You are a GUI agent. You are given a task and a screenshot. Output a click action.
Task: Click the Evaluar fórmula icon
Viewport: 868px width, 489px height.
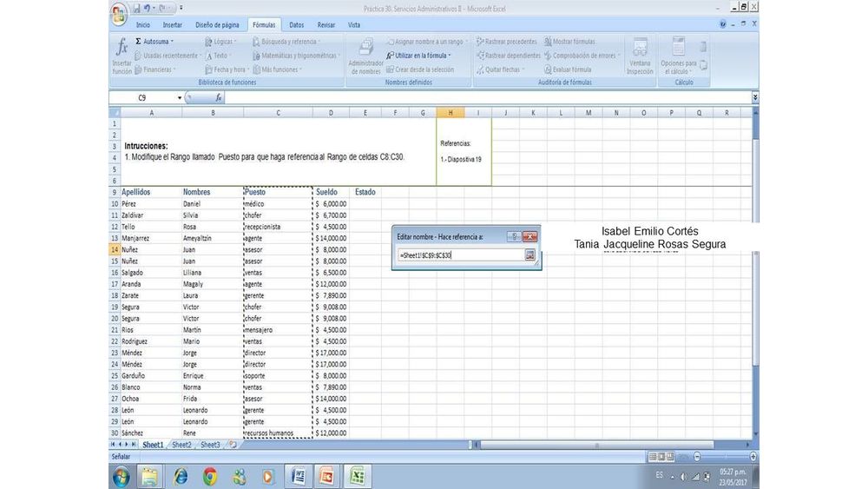(568, 69)
